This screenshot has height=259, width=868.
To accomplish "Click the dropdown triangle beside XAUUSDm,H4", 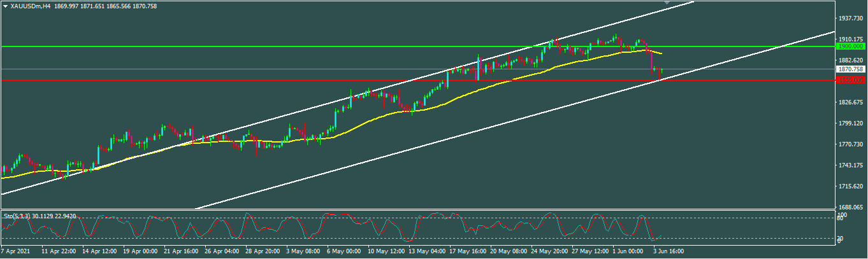I will (x=6, y=6).
